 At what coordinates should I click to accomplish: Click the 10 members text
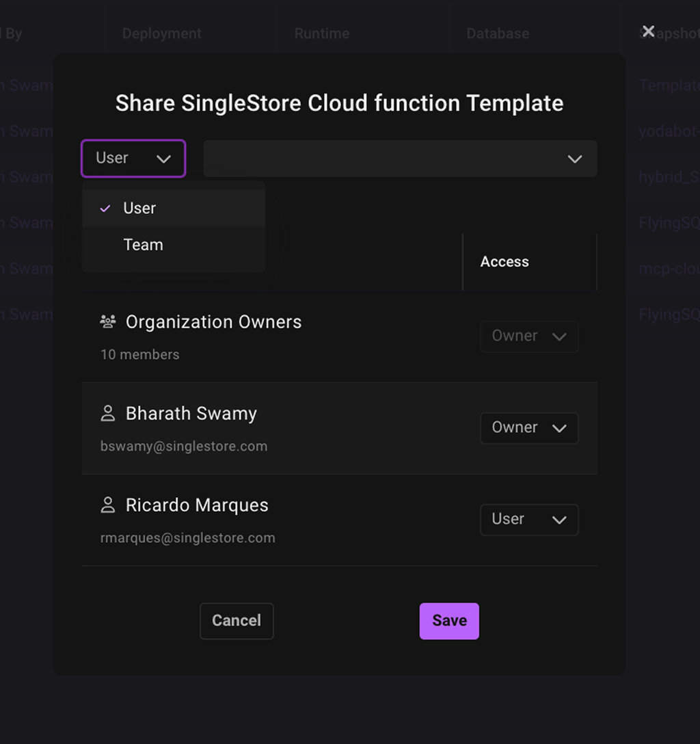(x=140, y=355)
